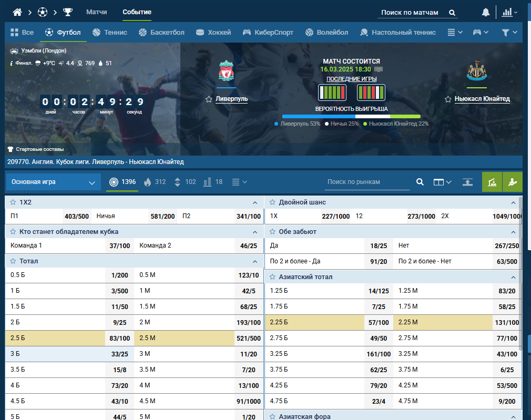
Task: Click stadium icon next to Уэмбли
Action: [14, 51]
